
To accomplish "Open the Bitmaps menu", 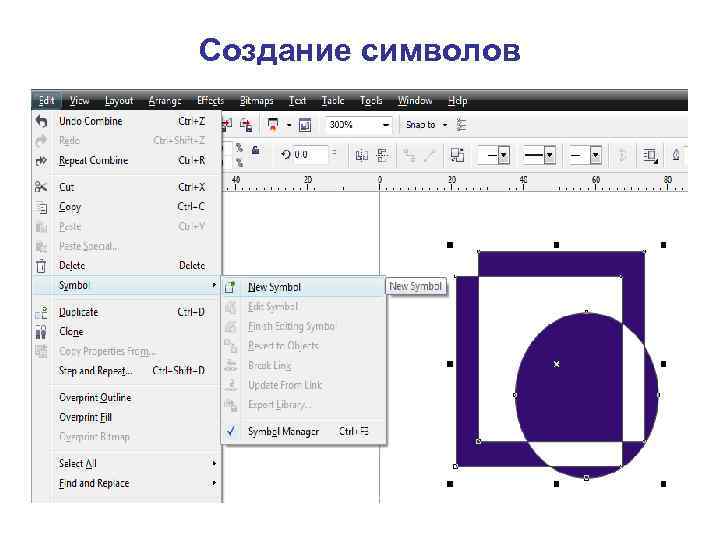I will 256,100.
